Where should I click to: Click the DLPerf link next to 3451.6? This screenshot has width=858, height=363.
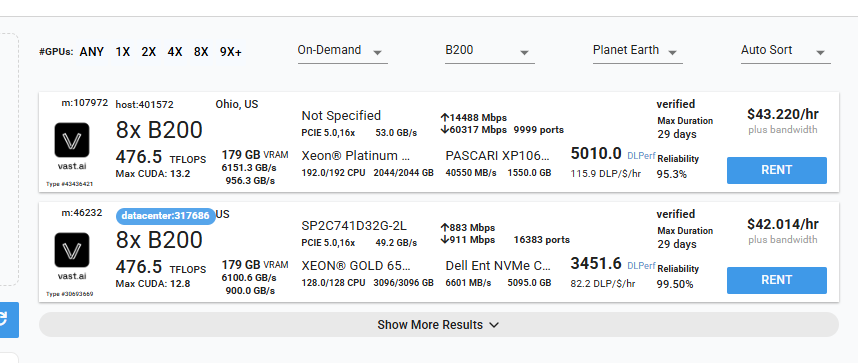tap(641, 266)
